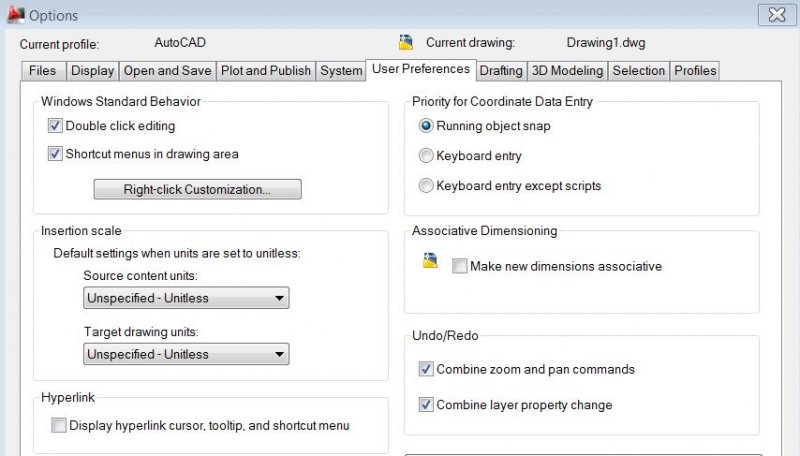Click the Undo/Redo group label
The width and height of the screenshot is (800, 456).
pyautogui.click(x=445, y=336)
